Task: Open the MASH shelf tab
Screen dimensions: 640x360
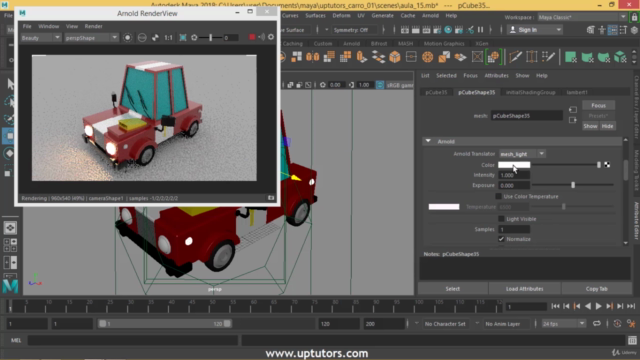Action: 405,43
